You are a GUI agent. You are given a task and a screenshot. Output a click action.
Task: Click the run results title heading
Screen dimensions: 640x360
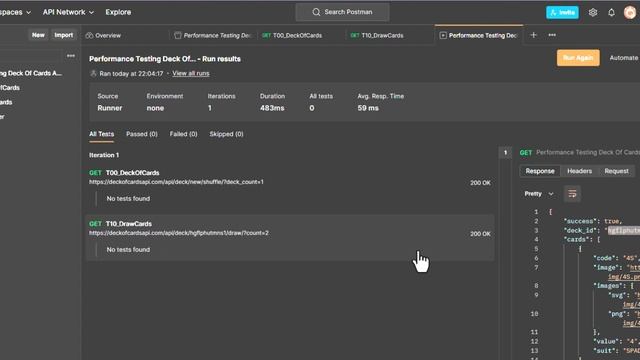pyautogui.click(x=165, y=59)
